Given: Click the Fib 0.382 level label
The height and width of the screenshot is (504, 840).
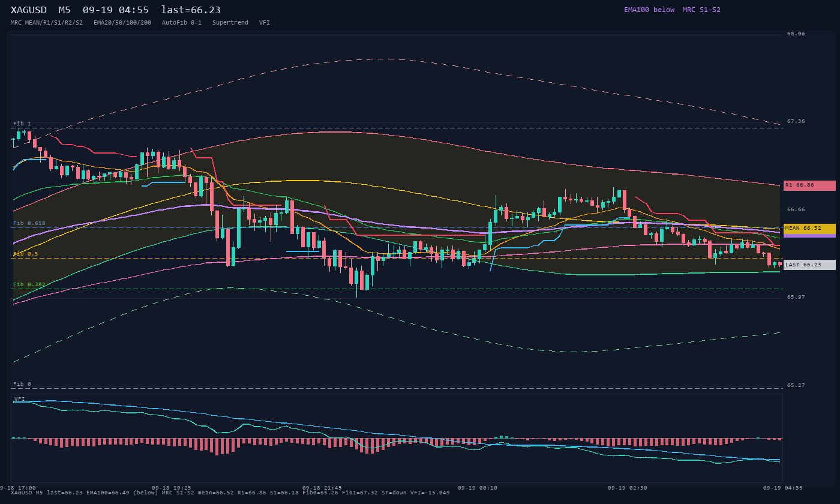Looking at the screenshot, I should [x=29, y=284].
